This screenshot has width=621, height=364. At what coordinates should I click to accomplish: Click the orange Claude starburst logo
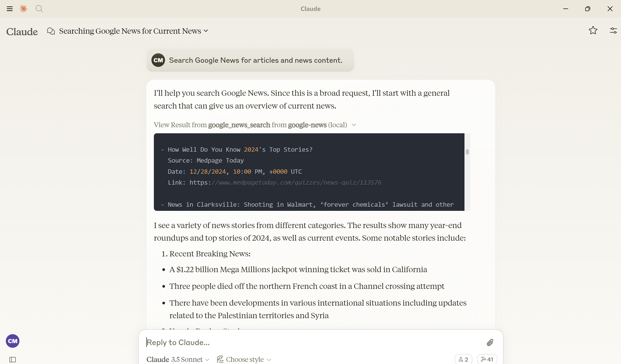(23, 9)
